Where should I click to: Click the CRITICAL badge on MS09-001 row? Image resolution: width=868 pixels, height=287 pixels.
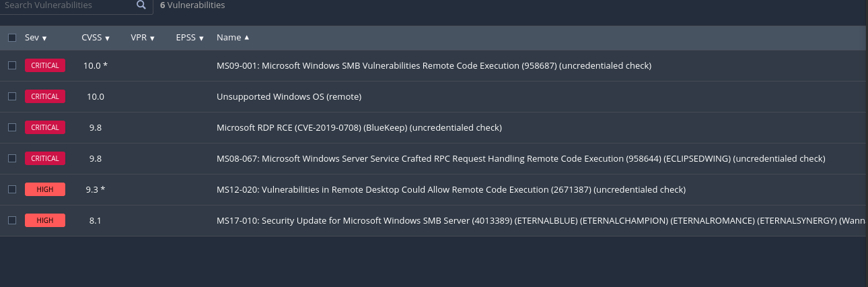click(x=45, y=65)
